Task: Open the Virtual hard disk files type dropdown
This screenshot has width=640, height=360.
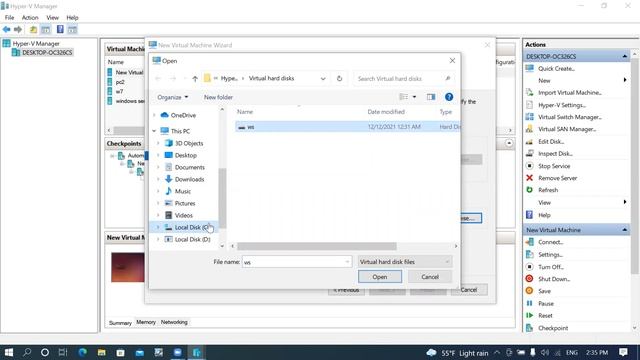Action: click(x=405, y=262)
